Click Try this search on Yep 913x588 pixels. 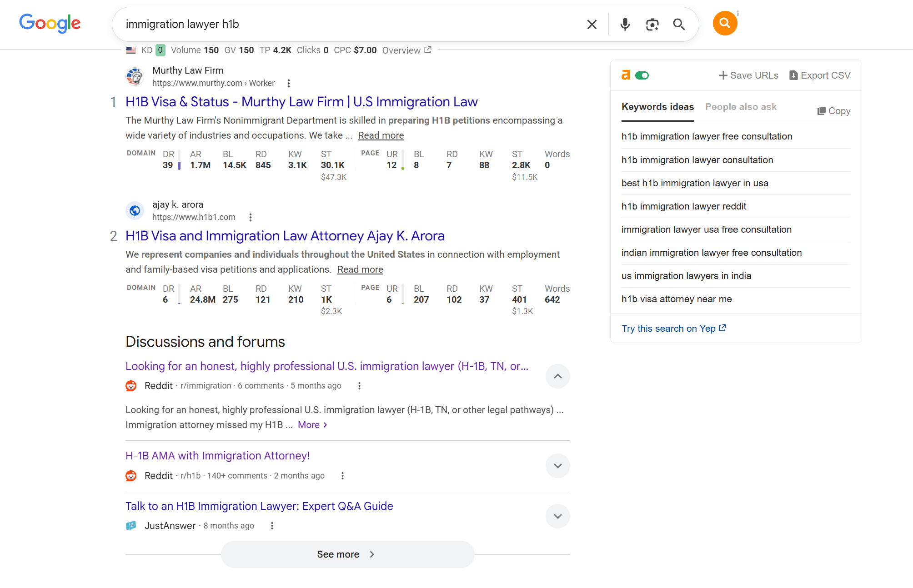pyautogui.click(x=674, y=329)
